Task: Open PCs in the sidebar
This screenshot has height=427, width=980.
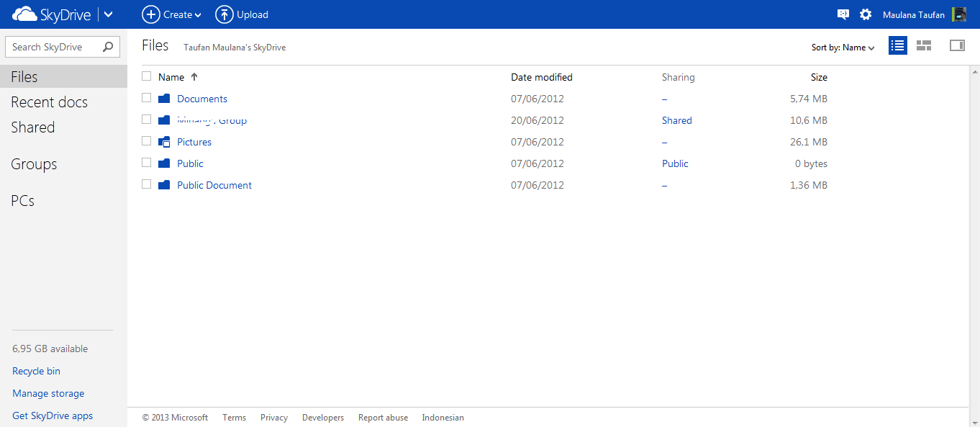Action: pos(22,201)
